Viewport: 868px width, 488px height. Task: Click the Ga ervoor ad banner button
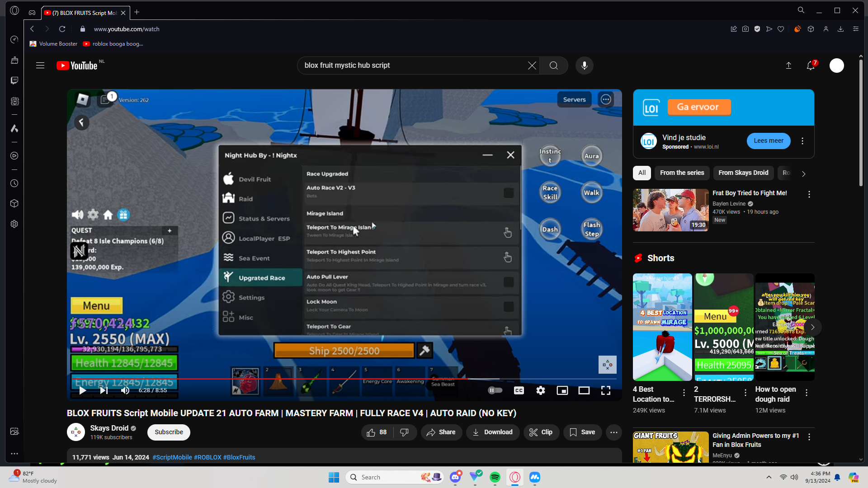tap(699, 107)
